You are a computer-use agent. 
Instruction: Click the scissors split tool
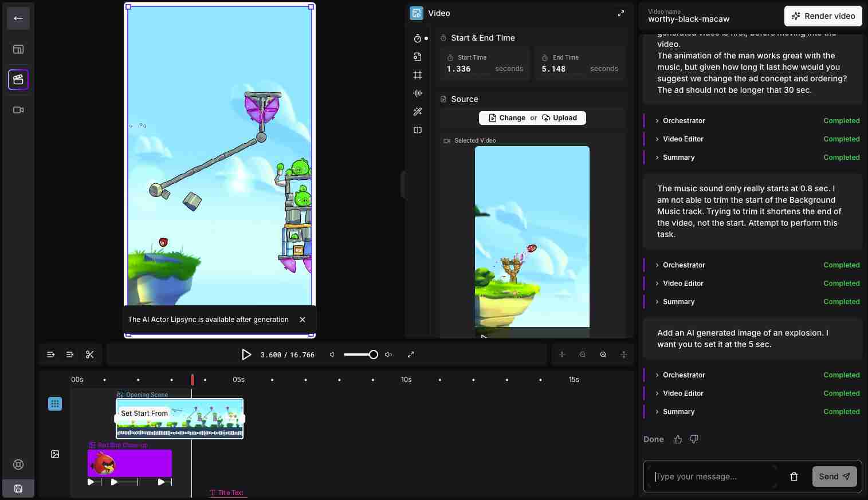point(90,355)
